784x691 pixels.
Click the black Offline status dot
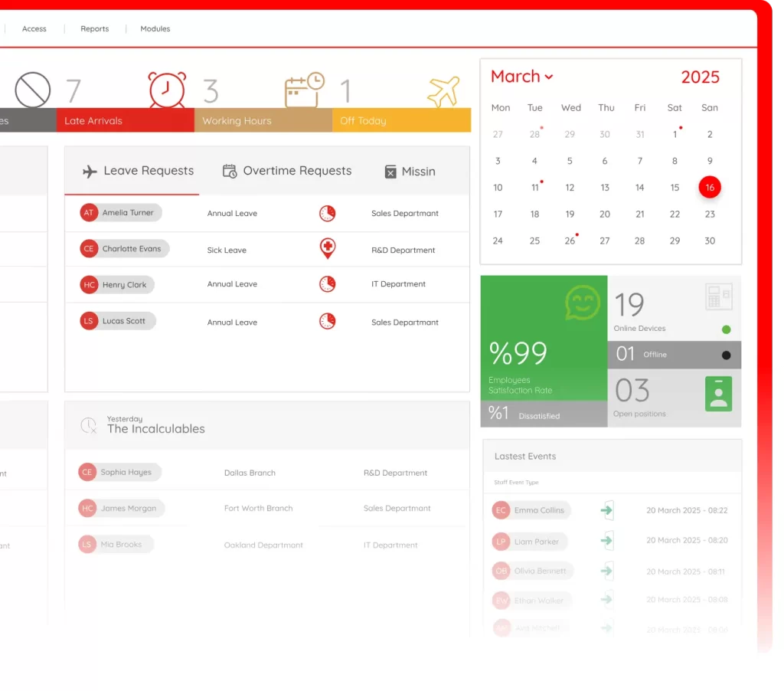point(727,355)
